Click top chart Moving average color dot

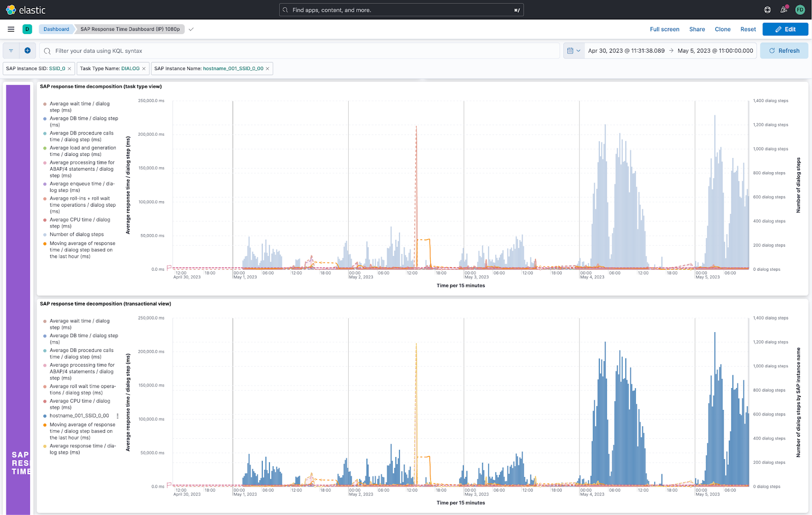coord(45,244)
